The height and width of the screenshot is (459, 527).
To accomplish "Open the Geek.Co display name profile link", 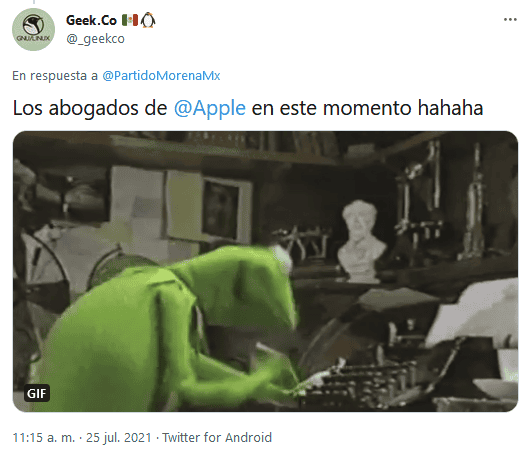I will pyautogui.click(x=91, y=20).
